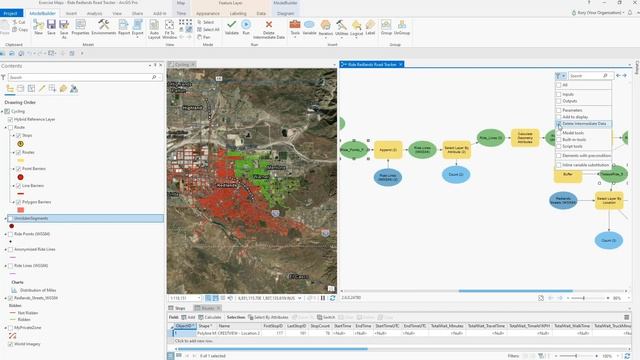Toggle Delete Intermediate Data filter checkbox
This screenshot has width=640, height=360.
(558, 124)
